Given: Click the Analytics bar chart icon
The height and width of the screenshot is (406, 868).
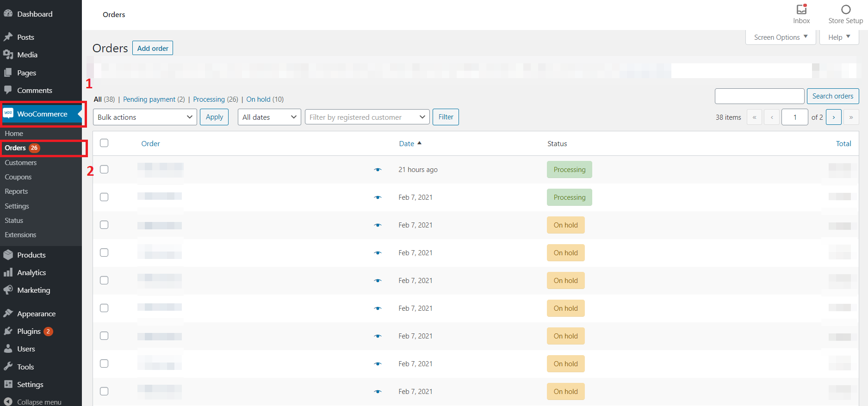Looking at the screenshot, I should click(x=8, y=272).
